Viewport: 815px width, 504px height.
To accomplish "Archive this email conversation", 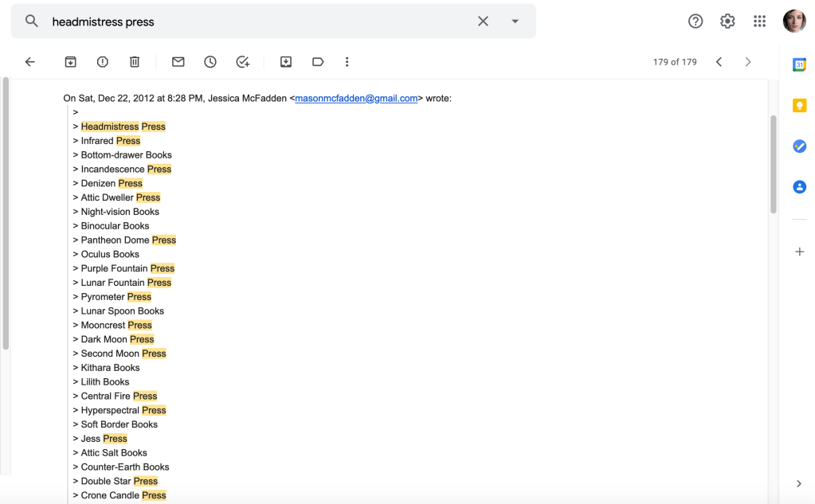I will [x=70, y=62].
